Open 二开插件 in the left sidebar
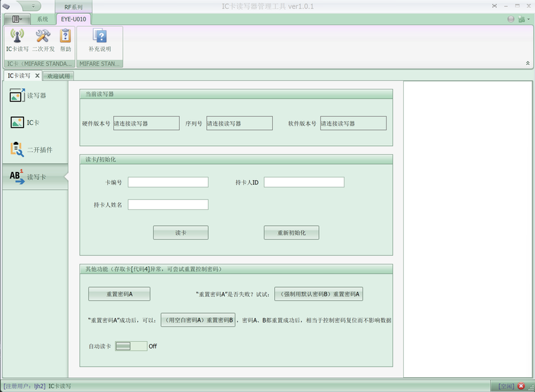The image size is (535, 392). point(35,149)
